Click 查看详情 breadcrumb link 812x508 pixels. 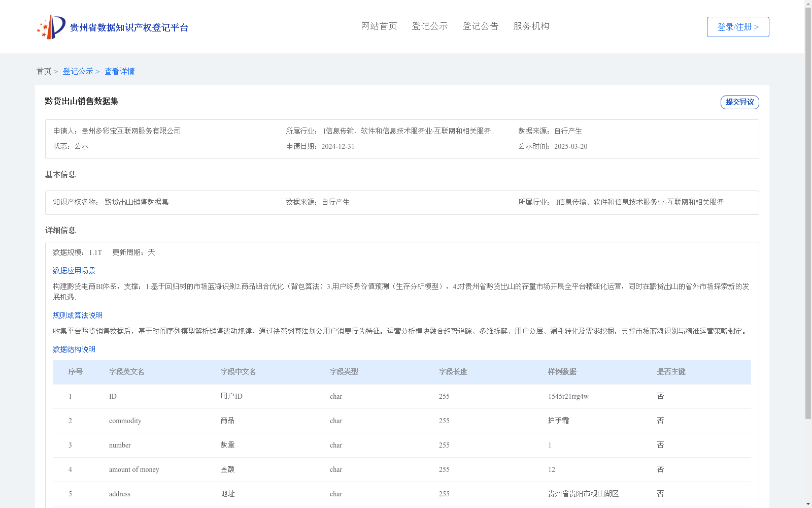coord(120,71)
